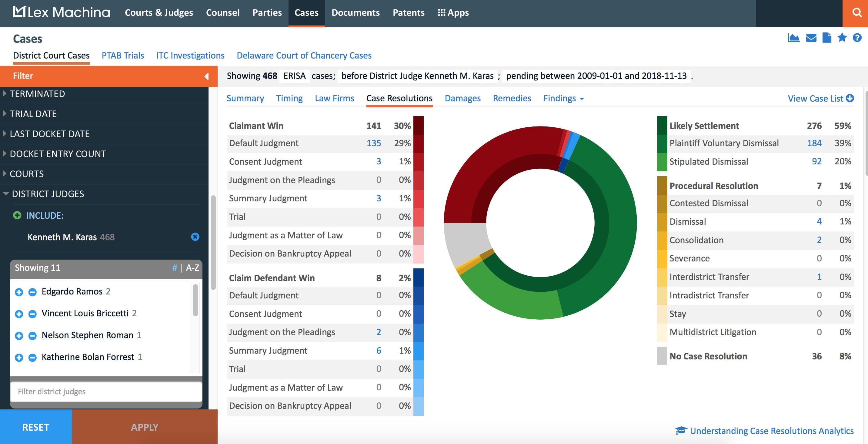This screenshot has width=868, height=444.
Task: Click the export document icon
Action: point(826,38)
